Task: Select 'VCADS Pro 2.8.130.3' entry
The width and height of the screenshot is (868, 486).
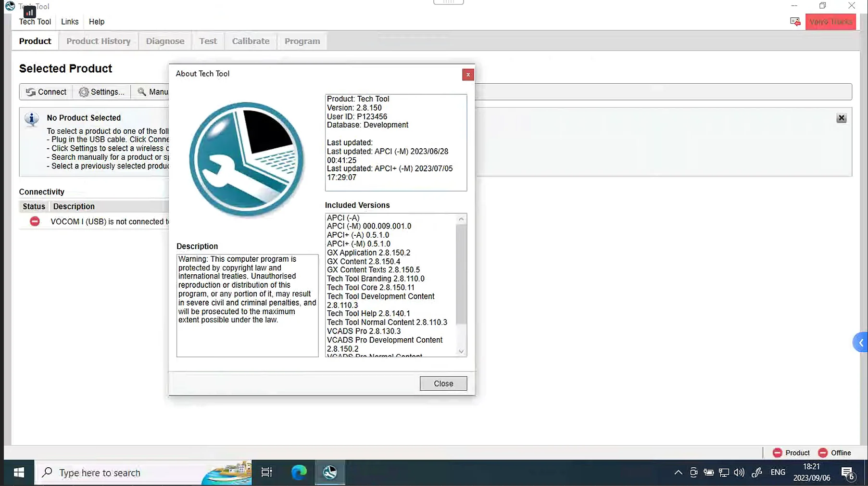Action: 364,331
